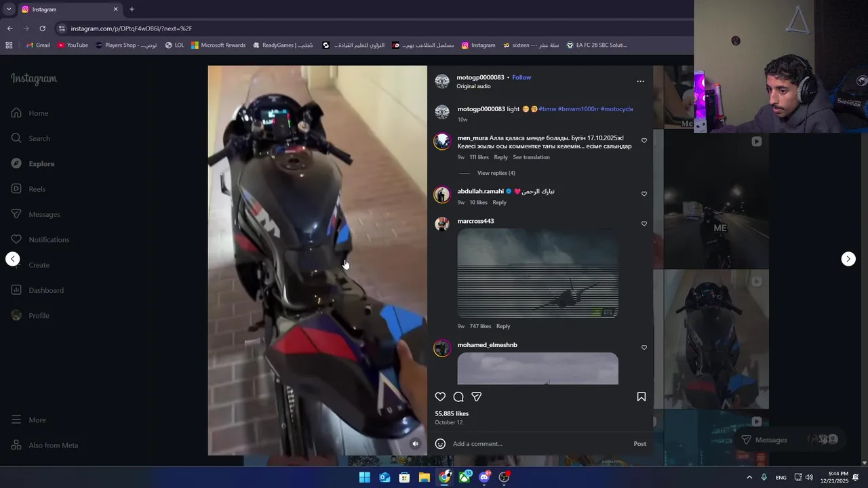Open the EA FC 26 SBC bookmark
Image resolution: width=868 pixels, height=488 pixels.
click(597, 45)
